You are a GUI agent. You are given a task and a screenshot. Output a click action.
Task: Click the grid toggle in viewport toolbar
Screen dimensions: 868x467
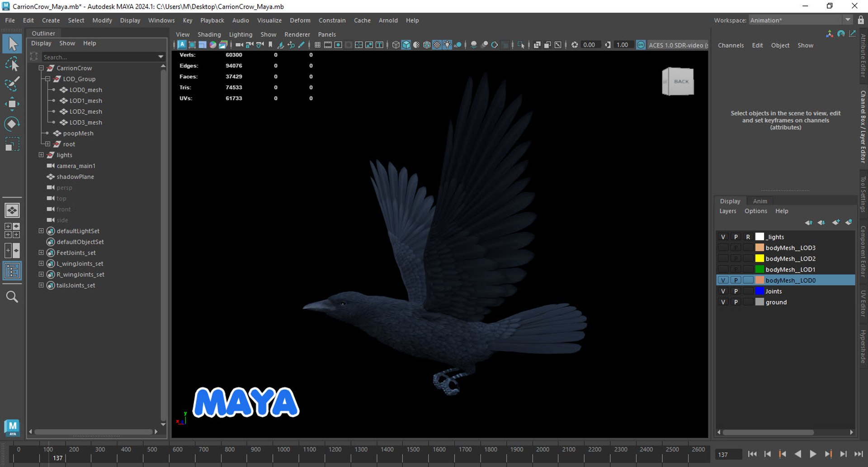pos(317,45)
